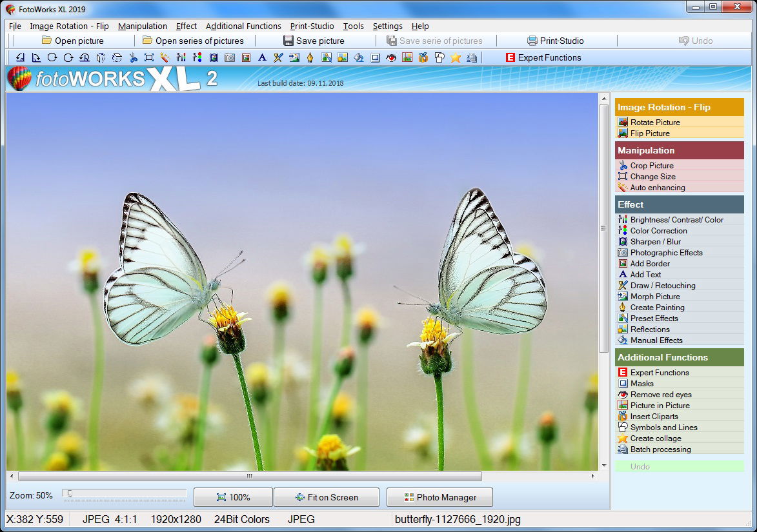Open Photographic Effects in the side panel
The height and width of the screenshot is (532, 757).
pos(680,252)
